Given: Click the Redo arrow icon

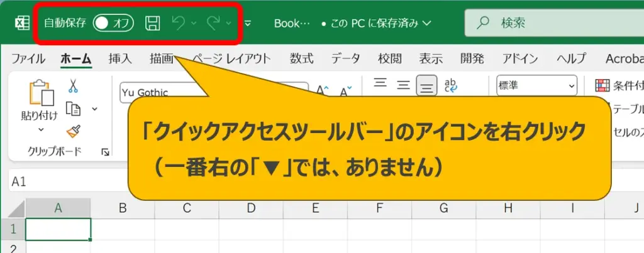Looking at the screenshot, I should tap(213, 24).
